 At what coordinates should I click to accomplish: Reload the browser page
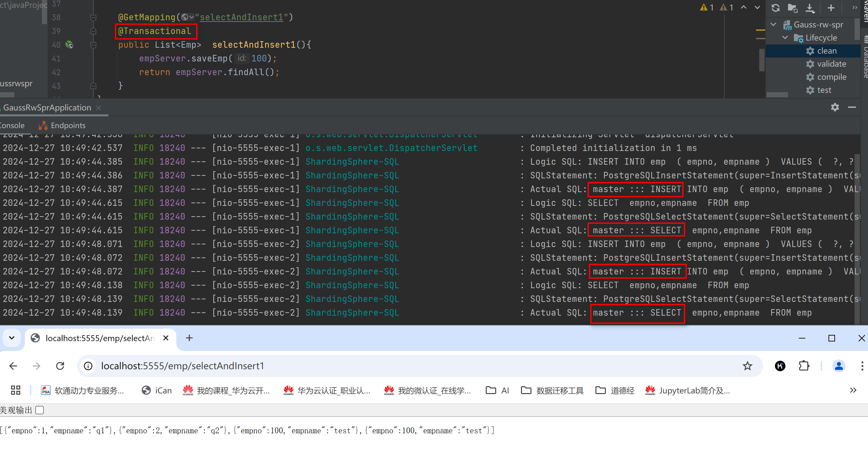[60, 366]
